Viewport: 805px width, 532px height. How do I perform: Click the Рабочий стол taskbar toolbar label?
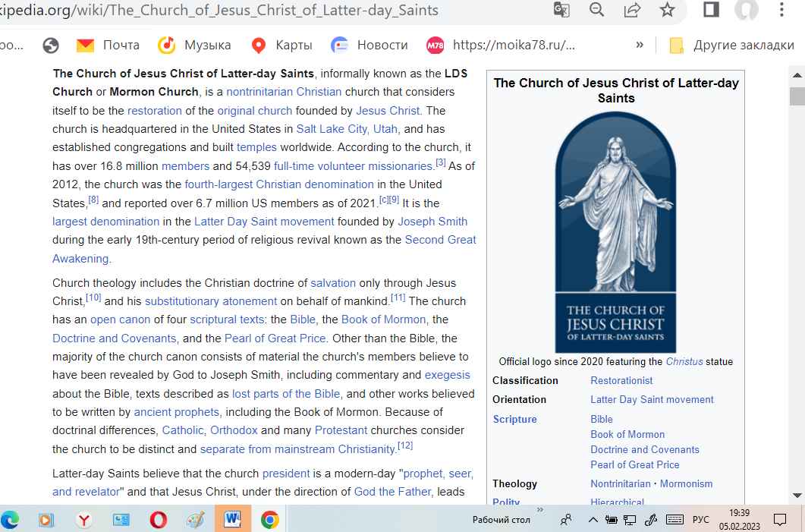(x=501, y=520)
